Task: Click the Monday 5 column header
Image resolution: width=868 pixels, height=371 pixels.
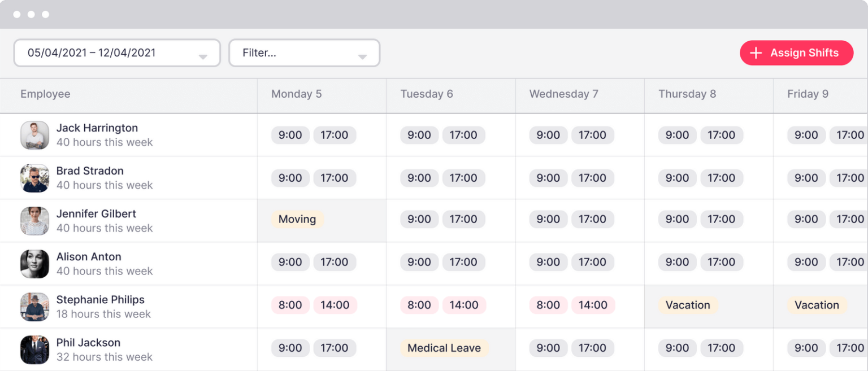Action: pos(297,94)
